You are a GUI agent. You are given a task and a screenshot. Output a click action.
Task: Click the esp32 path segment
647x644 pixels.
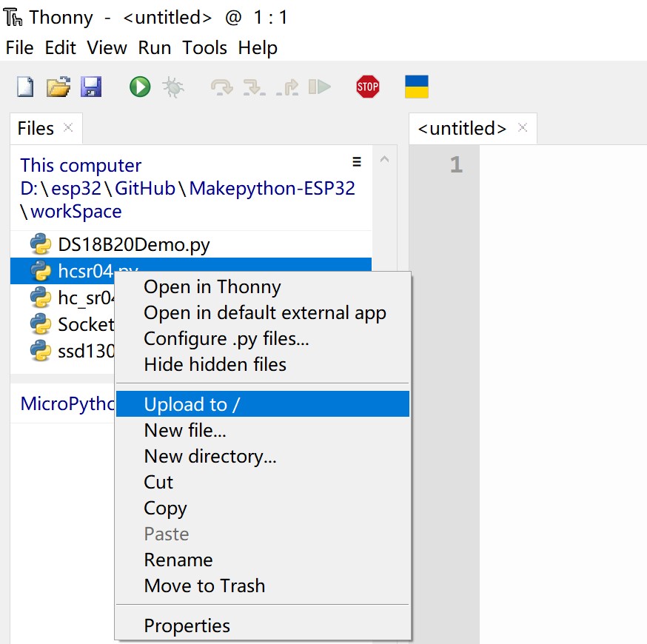point(76,189)
